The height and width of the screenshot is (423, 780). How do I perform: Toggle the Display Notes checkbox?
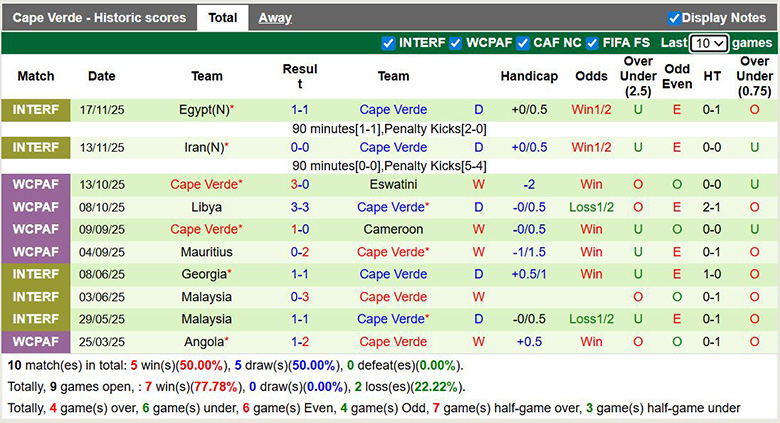click(674, 18)
